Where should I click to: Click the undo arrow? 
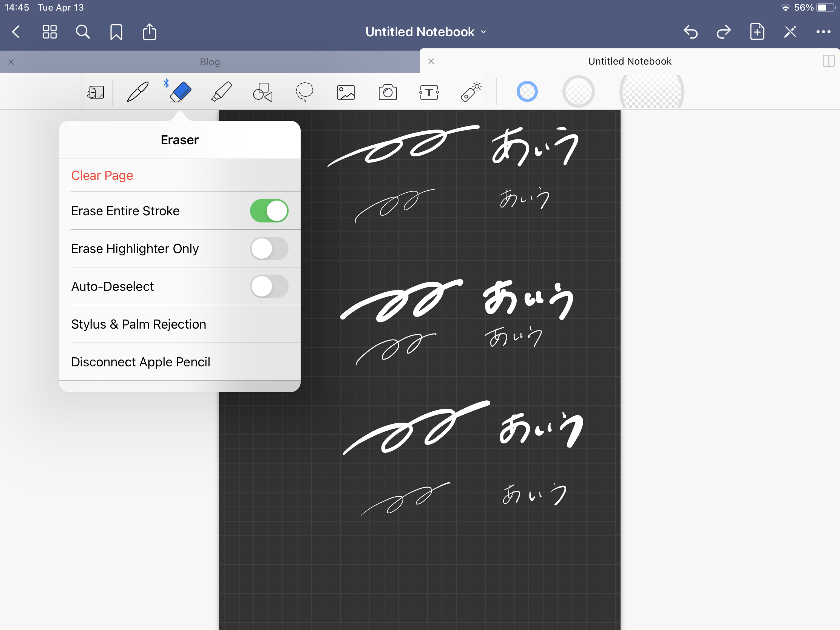point(690,32)
